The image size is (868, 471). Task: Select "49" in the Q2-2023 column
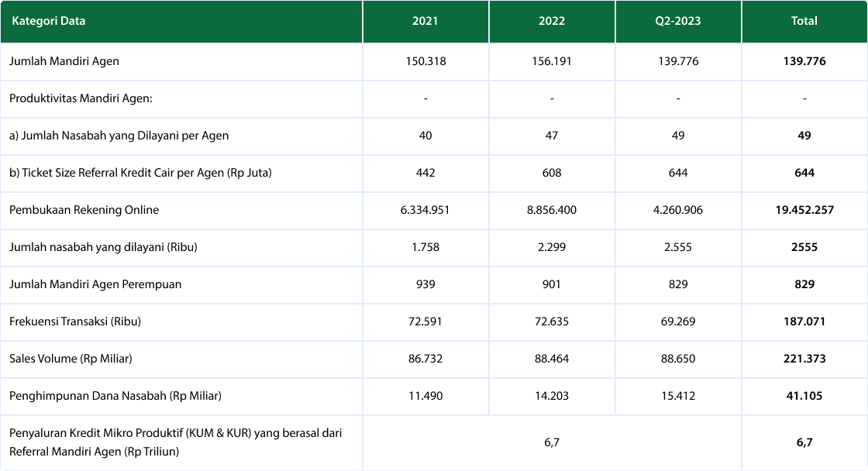pos(678,136)
